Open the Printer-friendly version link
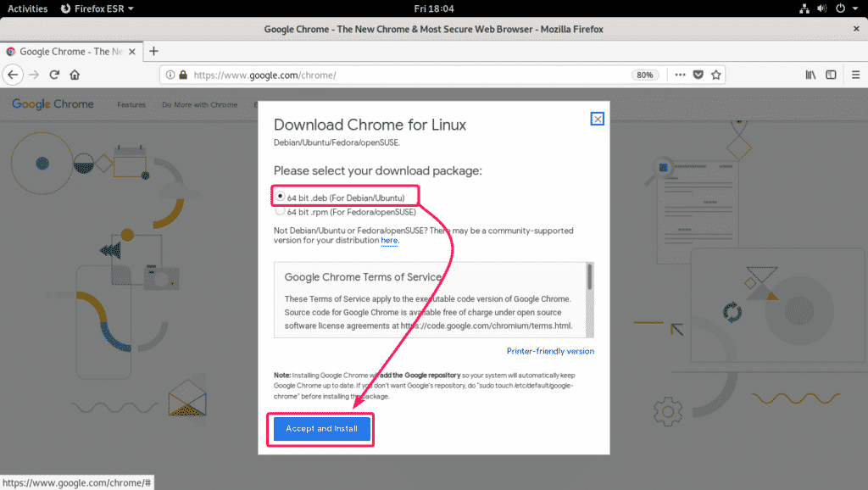This screenshot has width=868, height=490. coord(550,351)
